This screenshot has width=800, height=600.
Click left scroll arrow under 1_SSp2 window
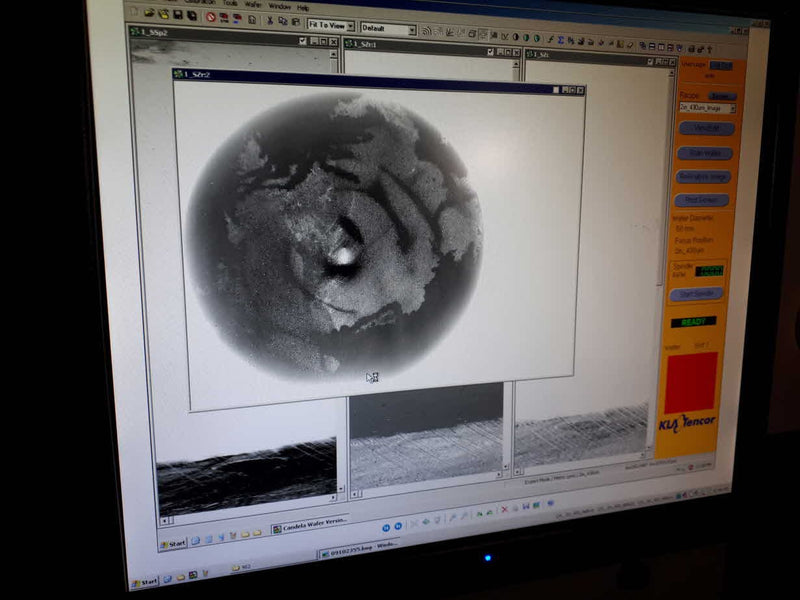pyautogui.click(x=164, y=520)
